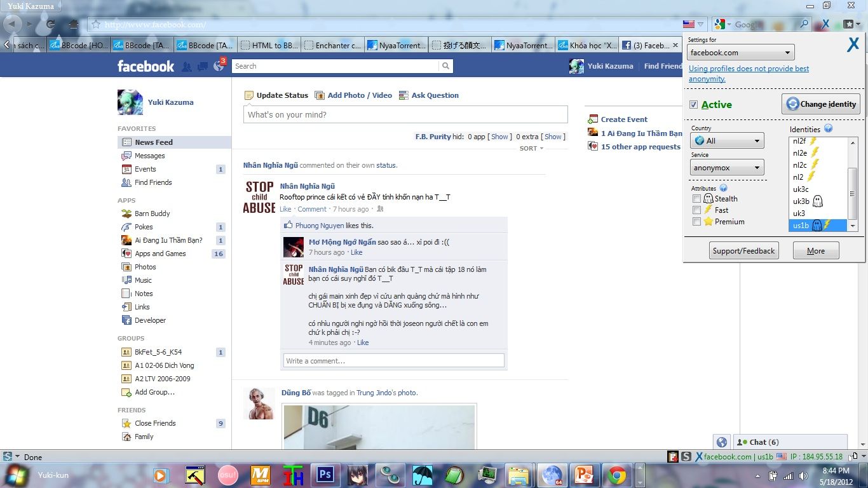This screenshot has height=488, width=868.
Task: Click the Write a comment field
Action: [394, 361]
